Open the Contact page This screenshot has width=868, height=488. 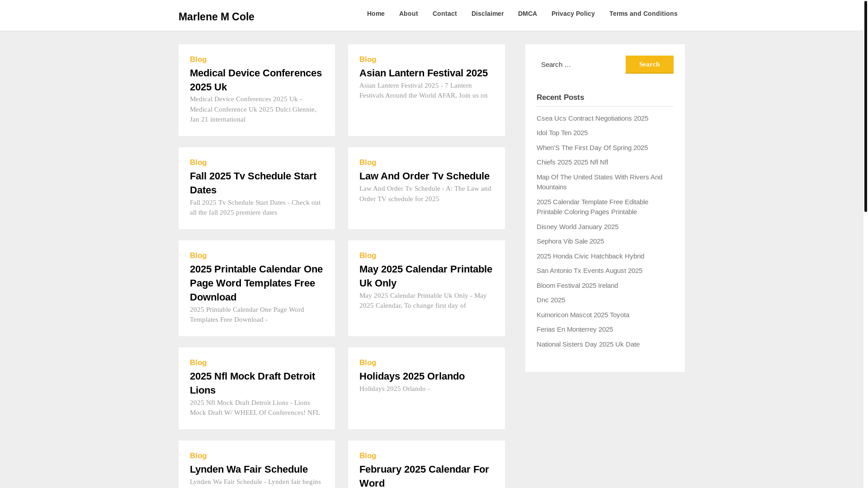pyautogui.click(x=444, y=14)
